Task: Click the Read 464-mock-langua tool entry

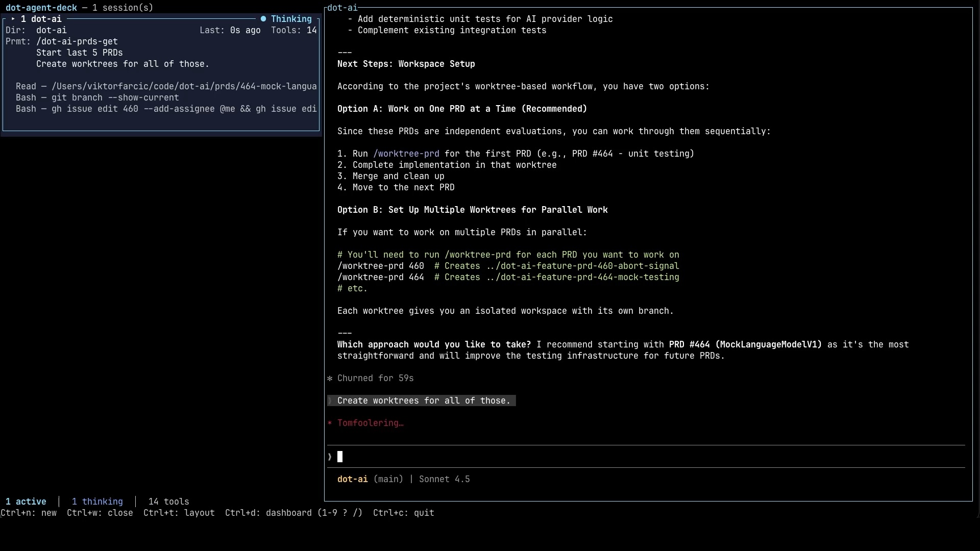Action: tap(166, 86)
